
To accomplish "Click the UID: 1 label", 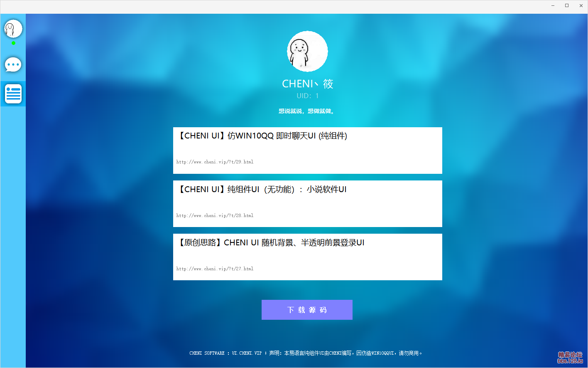I will 307,96.
